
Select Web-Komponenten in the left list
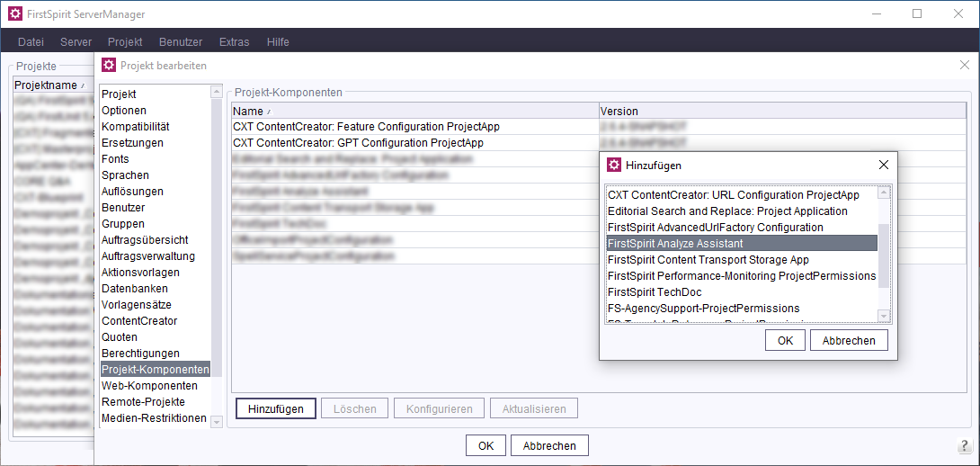click(149, 386)
